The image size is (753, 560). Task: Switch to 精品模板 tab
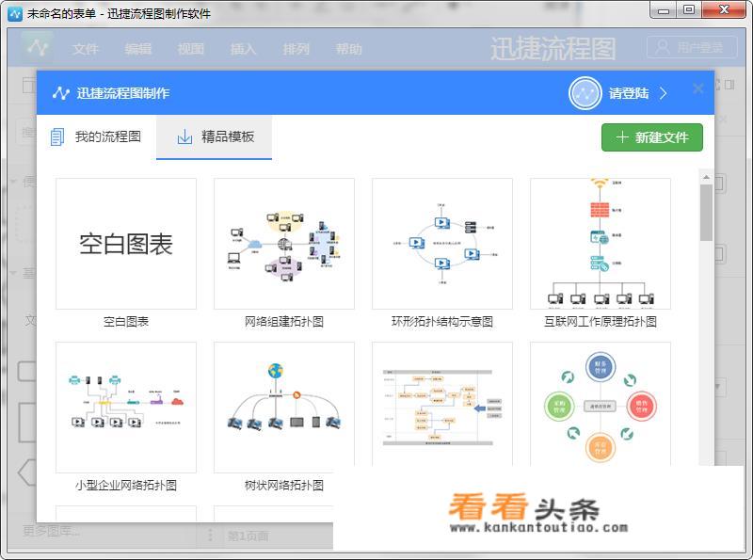click(x=215, y=136)
